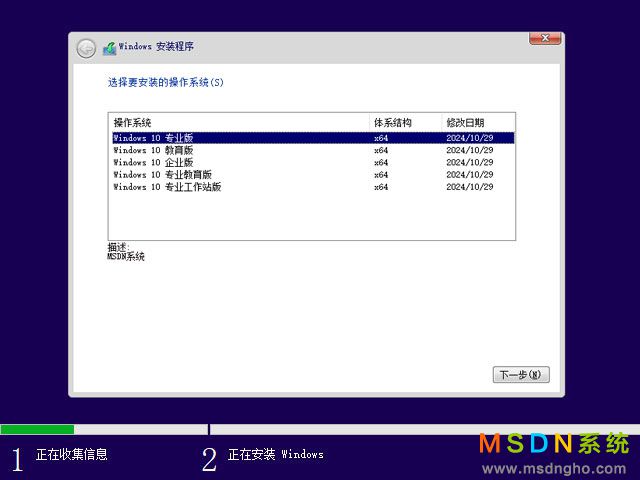Click the 体系结构 column header
The image size is (640, 480).
coord(405,122)
